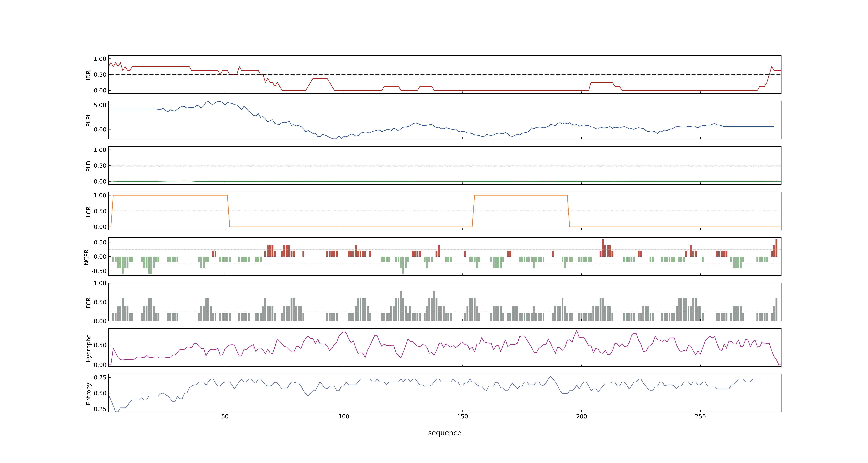This screenshot has width=868, height=463.
Task: Click the IDR y-axis label
Action: point(88,75)
